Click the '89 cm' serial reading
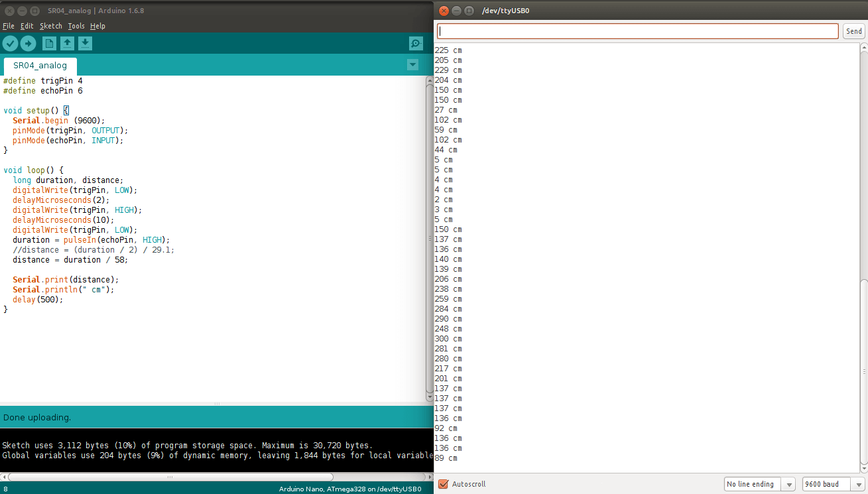 pos(446,458)
